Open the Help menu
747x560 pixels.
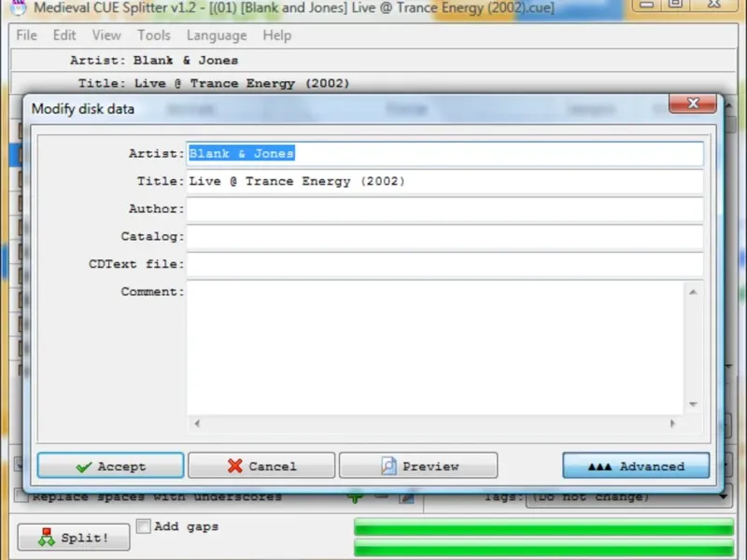coord(276,35)
